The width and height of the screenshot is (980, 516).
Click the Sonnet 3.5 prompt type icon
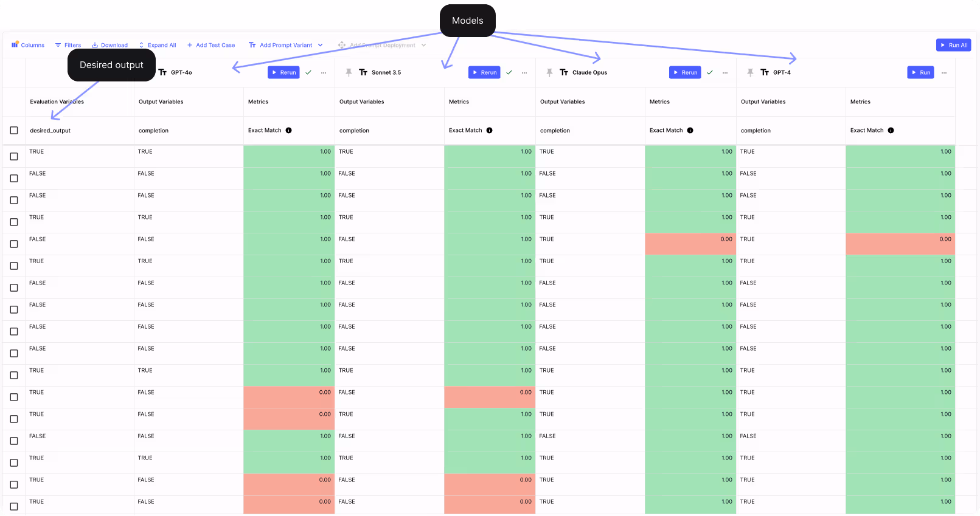pyautogui.click(x=363, y=72)
